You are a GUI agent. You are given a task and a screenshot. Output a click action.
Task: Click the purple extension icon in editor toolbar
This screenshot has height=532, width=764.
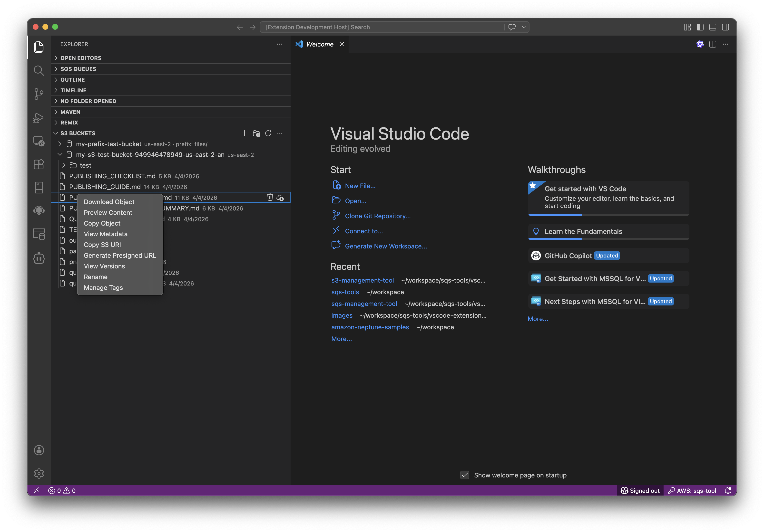700,44
